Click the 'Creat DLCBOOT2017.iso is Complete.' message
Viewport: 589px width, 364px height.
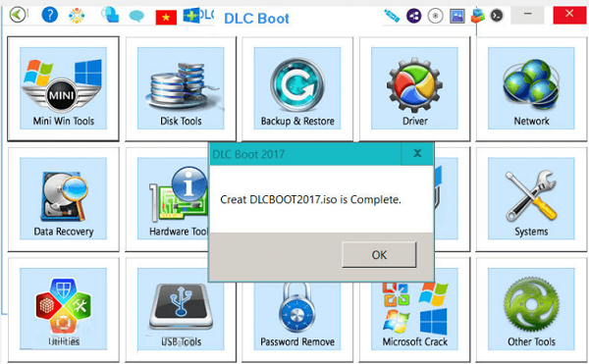point(310,199)
